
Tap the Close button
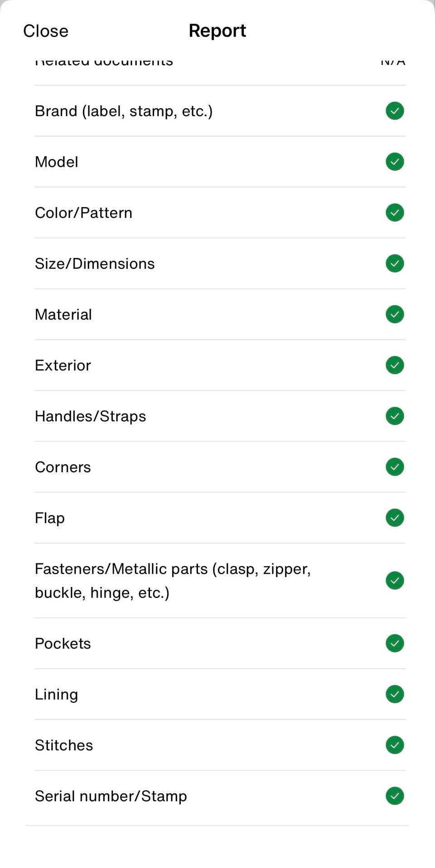46,31
